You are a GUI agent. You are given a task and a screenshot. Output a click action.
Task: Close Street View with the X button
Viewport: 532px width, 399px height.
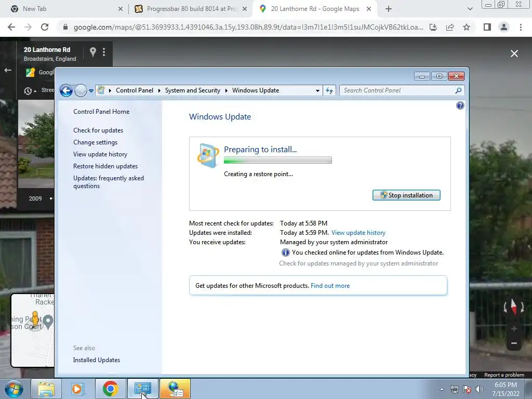pos(514,54)
